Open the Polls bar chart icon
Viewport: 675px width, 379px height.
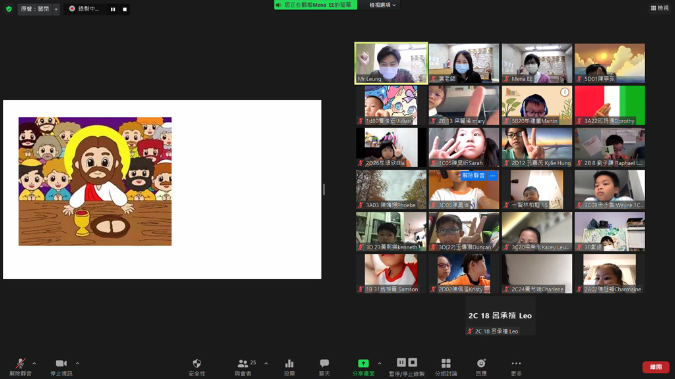pyautogui.click(x=289, y=367)
